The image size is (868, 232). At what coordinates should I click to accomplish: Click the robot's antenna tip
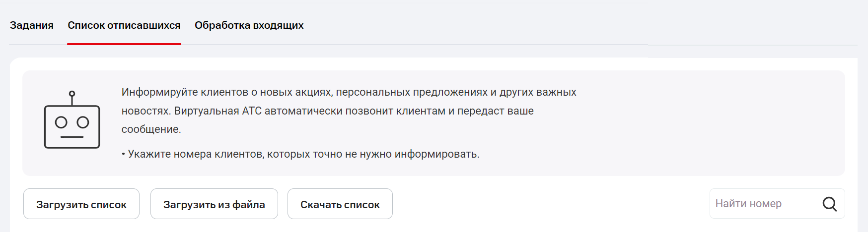[72, 94]
